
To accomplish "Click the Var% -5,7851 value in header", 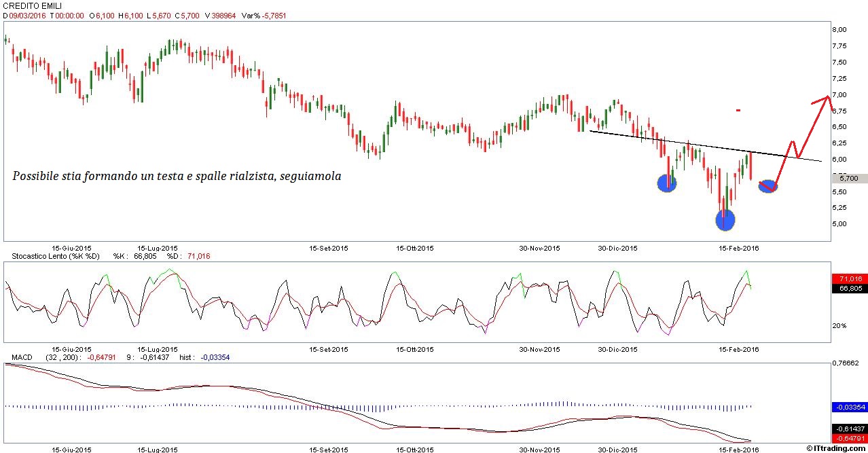I will tap(268, 16).
